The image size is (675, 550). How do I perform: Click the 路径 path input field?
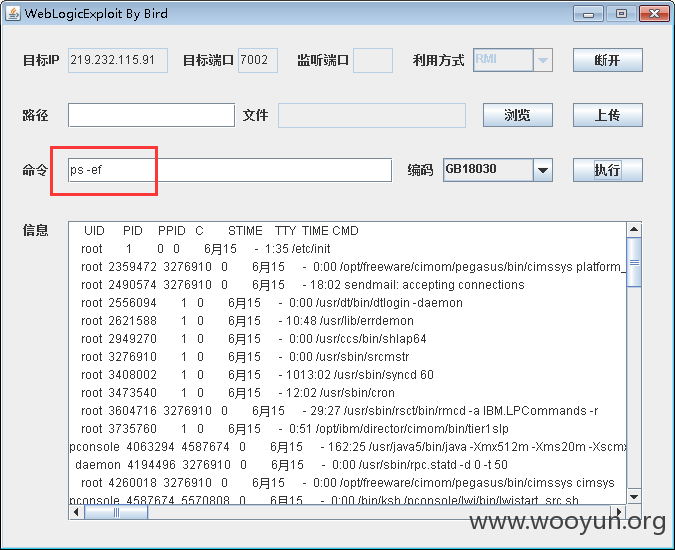tap(152, 115)
